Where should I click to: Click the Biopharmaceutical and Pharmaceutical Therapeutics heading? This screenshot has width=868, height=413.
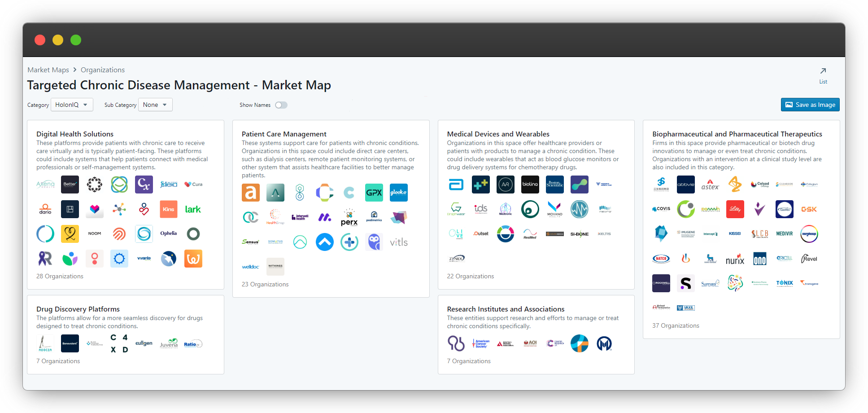click(x=737, y=134)
